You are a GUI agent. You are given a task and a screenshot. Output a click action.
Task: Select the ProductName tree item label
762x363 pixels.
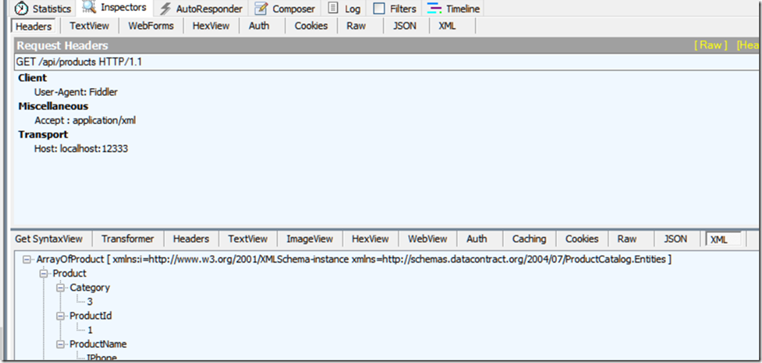coord(98,345)
